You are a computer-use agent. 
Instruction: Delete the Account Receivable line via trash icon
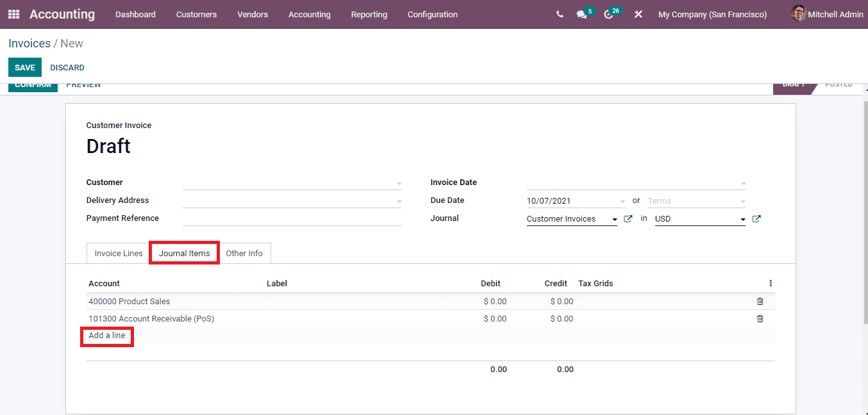tap(760, 318)
